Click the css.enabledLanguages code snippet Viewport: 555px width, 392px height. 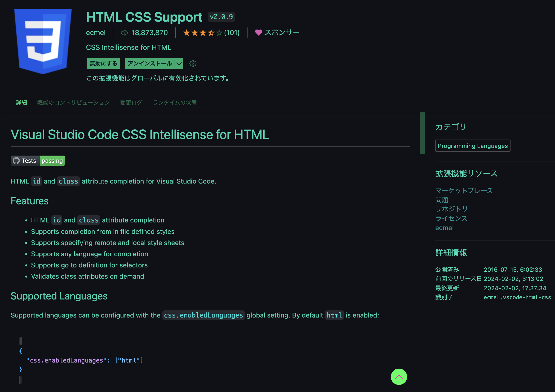pyautogui.click(x=203, y=315)
